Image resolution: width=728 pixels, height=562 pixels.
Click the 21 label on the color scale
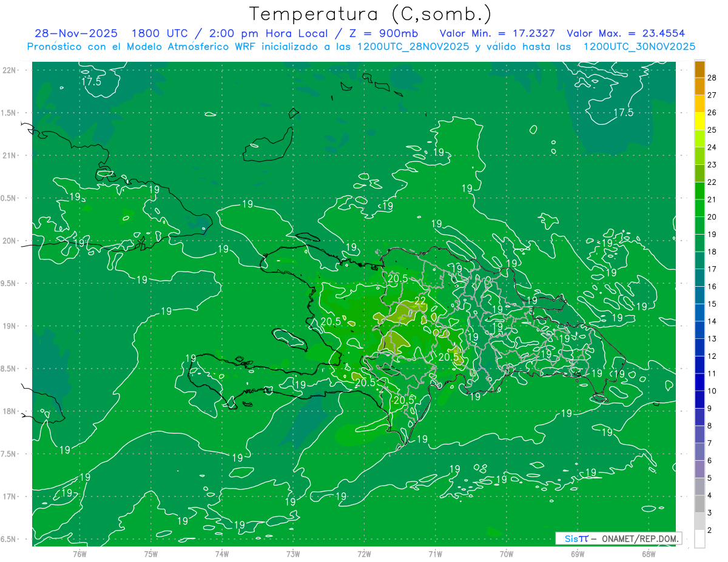point(712,199)
